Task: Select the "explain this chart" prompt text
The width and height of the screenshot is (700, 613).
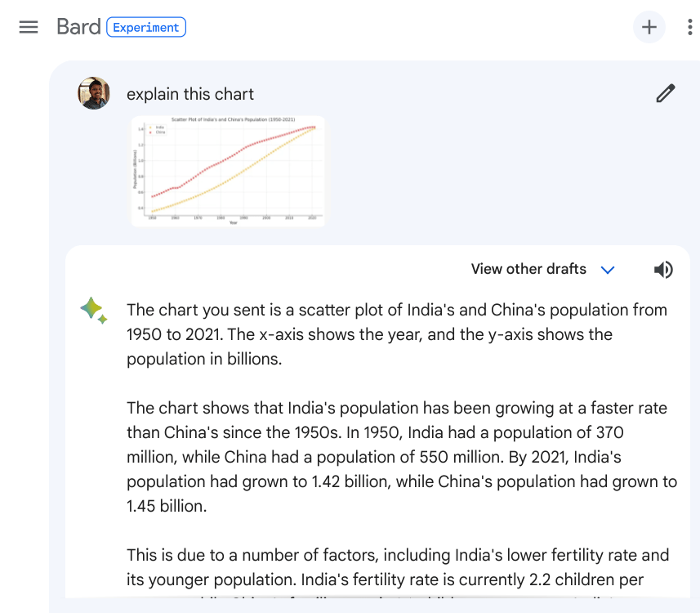Action: click(x=190, y=94)
